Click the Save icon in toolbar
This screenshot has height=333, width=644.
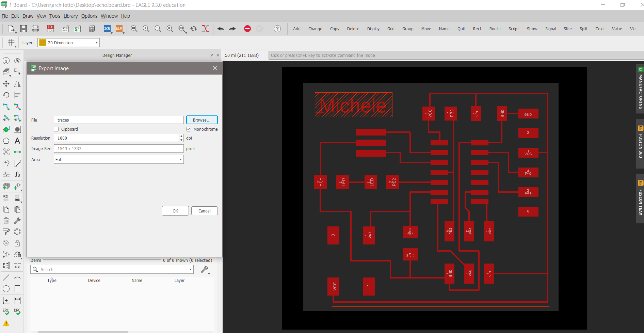coord(23,29)
